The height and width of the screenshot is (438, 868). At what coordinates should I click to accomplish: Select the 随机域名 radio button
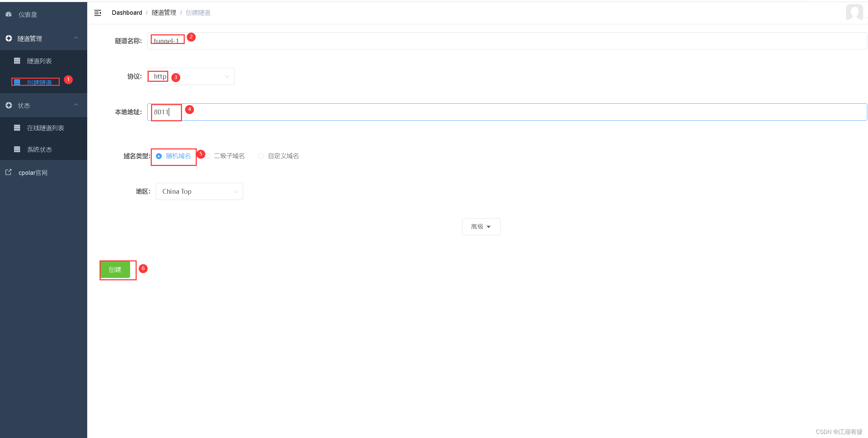pos(159,156)
